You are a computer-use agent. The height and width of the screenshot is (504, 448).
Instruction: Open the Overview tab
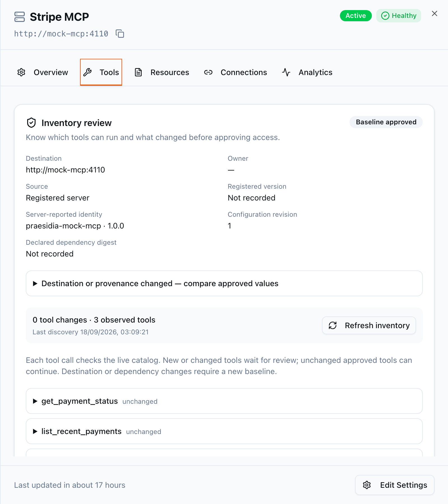[x=43, y=72]
